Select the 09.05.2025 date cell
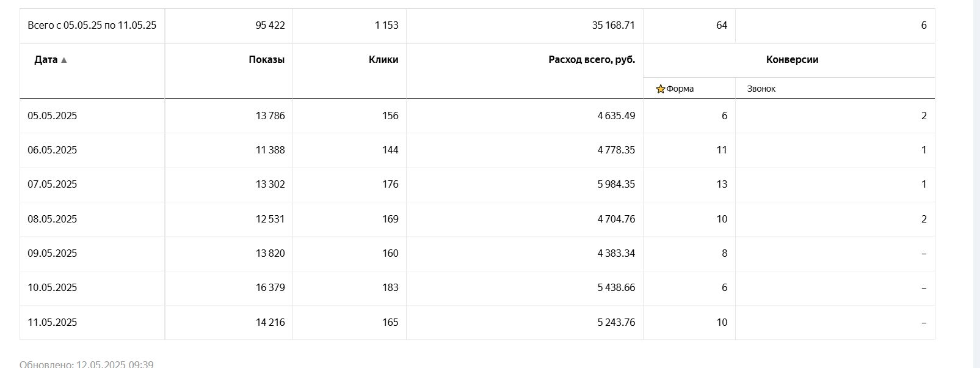The height and width of the screenshot is (368, 980). click(53, 253)
